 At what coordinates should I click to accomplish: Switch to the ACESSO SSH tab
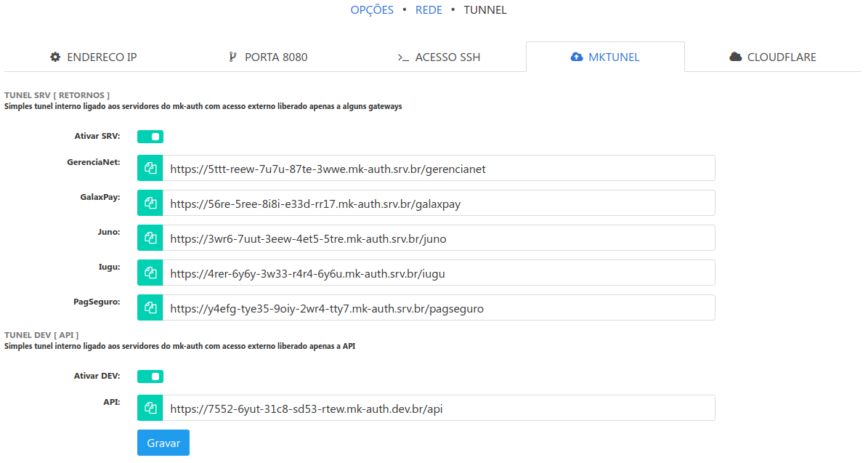(439, 57)
